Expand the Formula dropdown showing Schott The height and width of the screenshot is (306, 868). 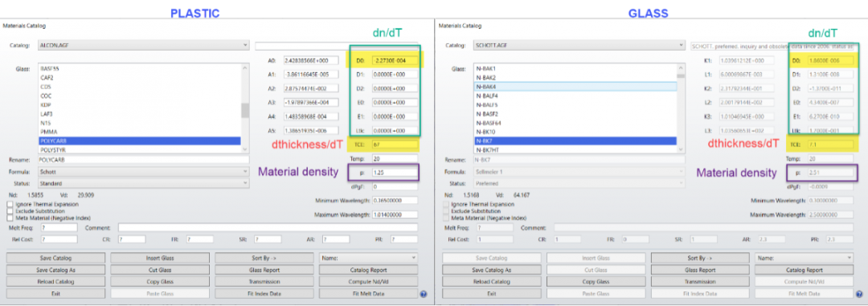143,172
